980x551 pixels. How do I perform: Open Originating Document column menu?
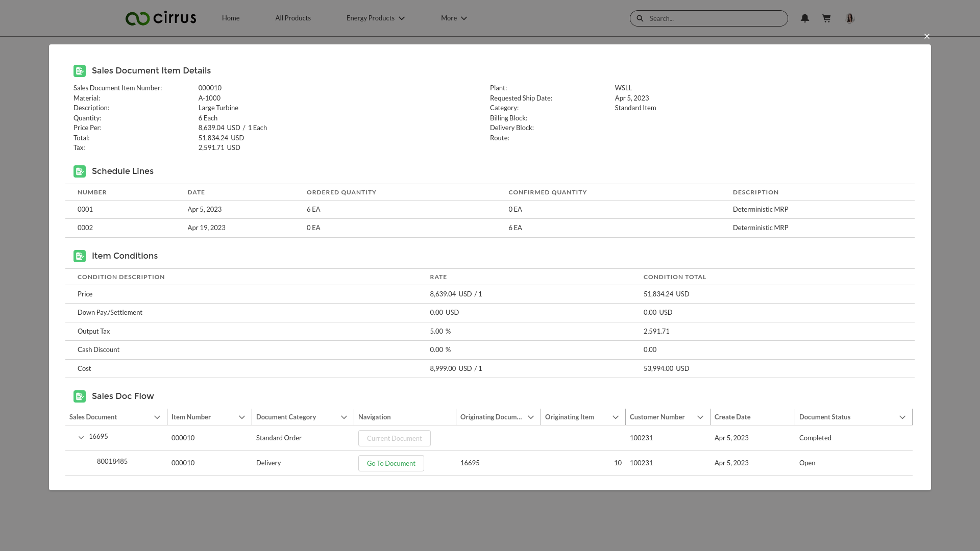(x=531, y=417)
